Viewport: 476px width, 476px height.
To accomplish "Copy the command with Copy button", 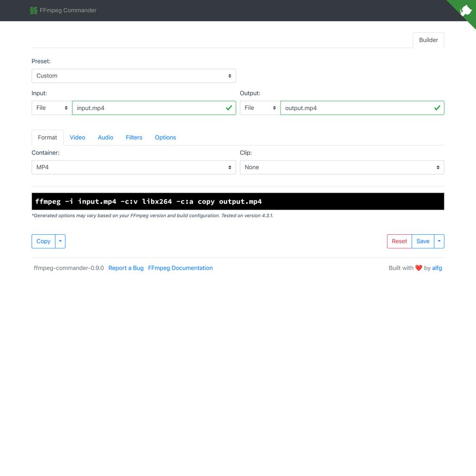I will tap(43, 241).
